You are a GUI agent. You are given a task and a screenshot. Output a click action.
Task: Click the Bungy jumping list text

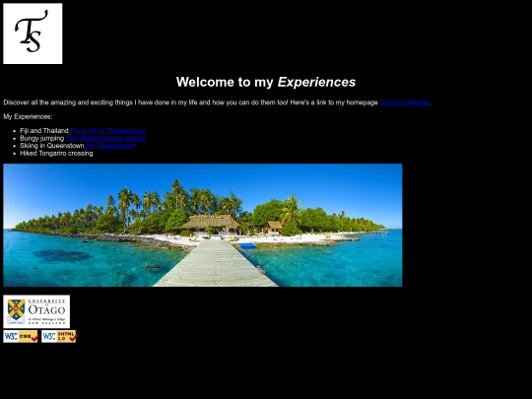pos(41,138)
